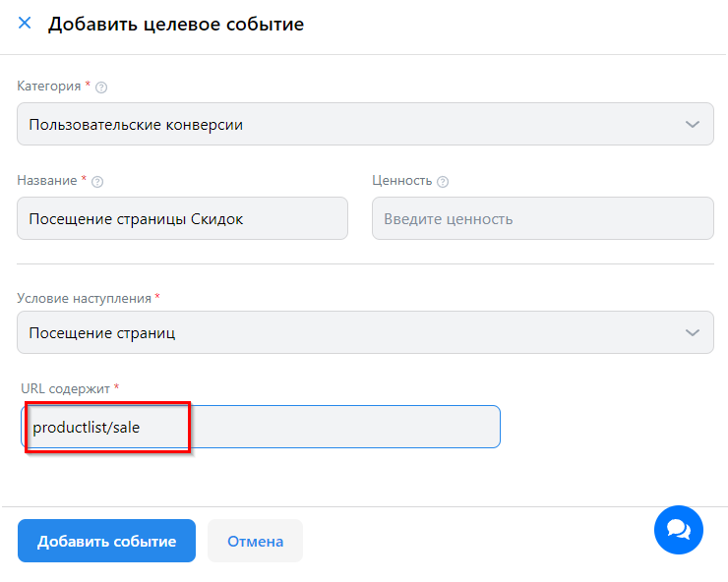
Task: Click the help icon next to Категория
Action: 101,87
